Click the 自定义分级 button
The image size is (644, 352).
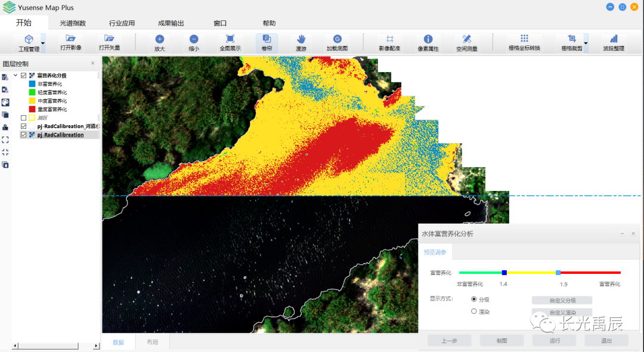tap(562, 300)
